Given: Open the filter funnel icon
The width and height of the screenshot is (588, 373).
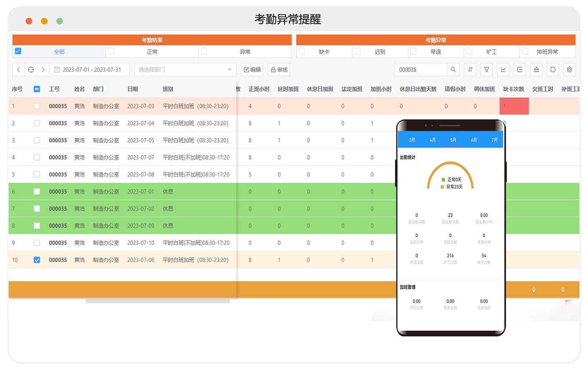Looking at the screenshot, I should [487, 70].
